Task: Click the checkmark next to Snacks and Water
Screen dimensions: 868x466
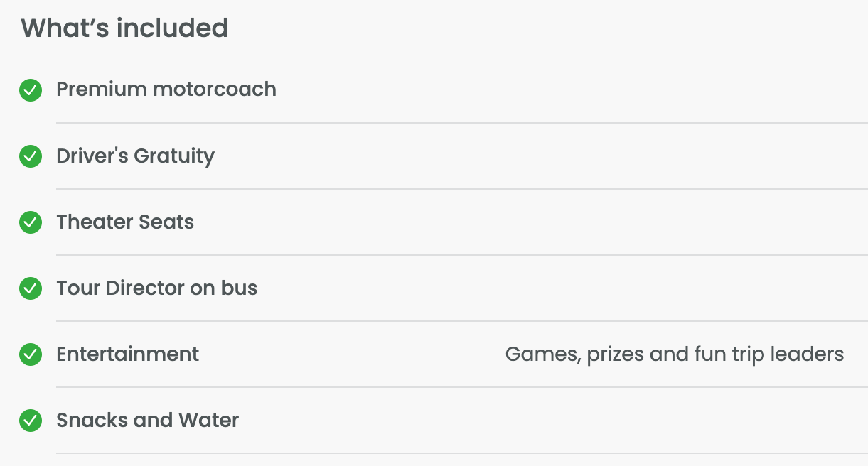Action: pos(31,421)
